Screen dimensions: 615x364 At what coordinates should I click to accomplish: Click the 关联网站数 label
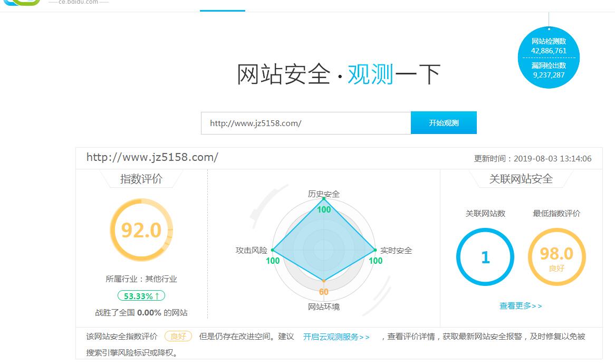(485, 213)
